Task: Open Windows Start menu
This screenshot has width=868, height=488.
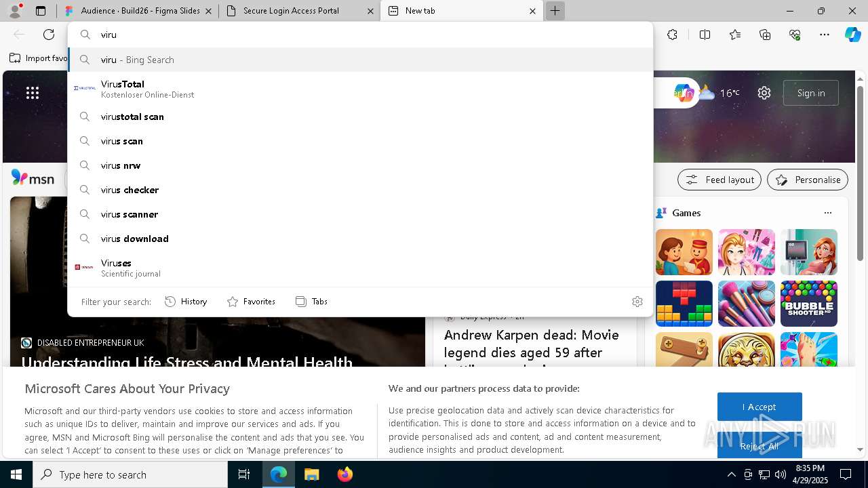Action: point(16,474)
